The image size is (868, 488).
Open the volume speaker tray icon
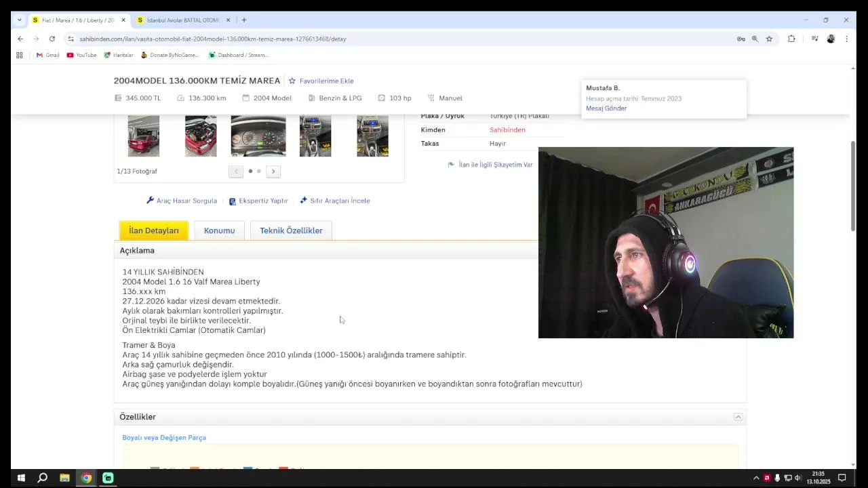coord(797,478)
